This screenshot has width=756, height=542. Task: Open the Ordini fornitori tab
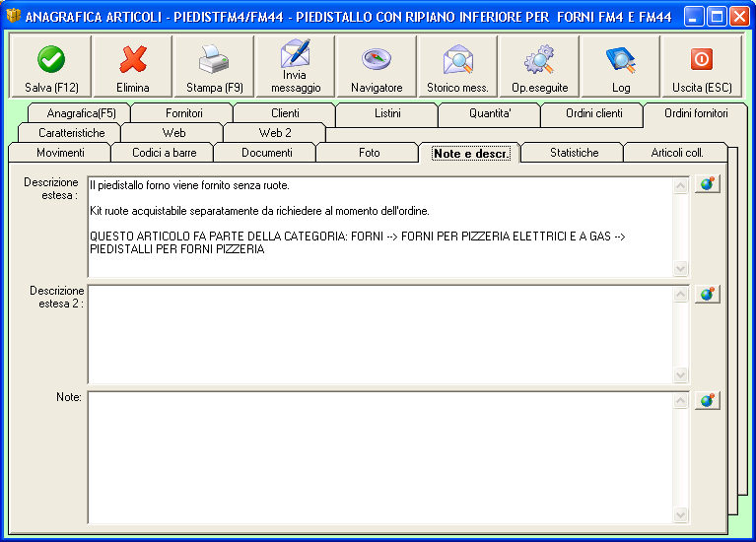(696, 113)
